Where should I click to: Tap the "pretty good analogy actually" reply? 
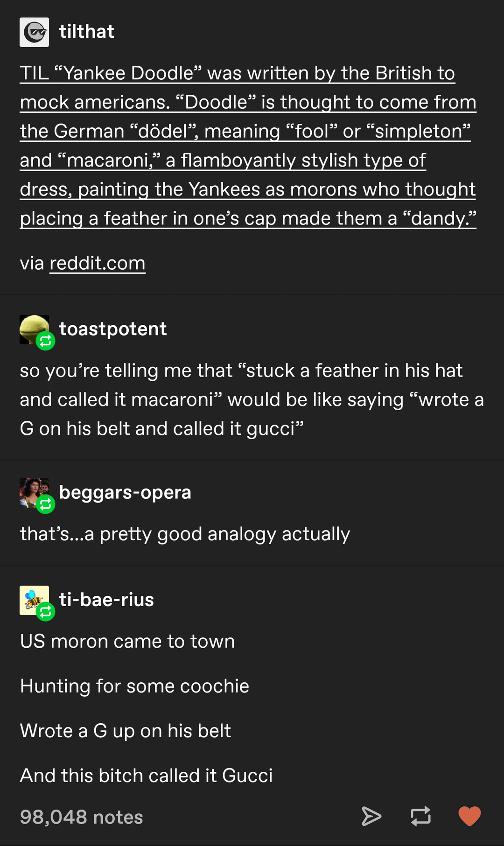[185, 534]
